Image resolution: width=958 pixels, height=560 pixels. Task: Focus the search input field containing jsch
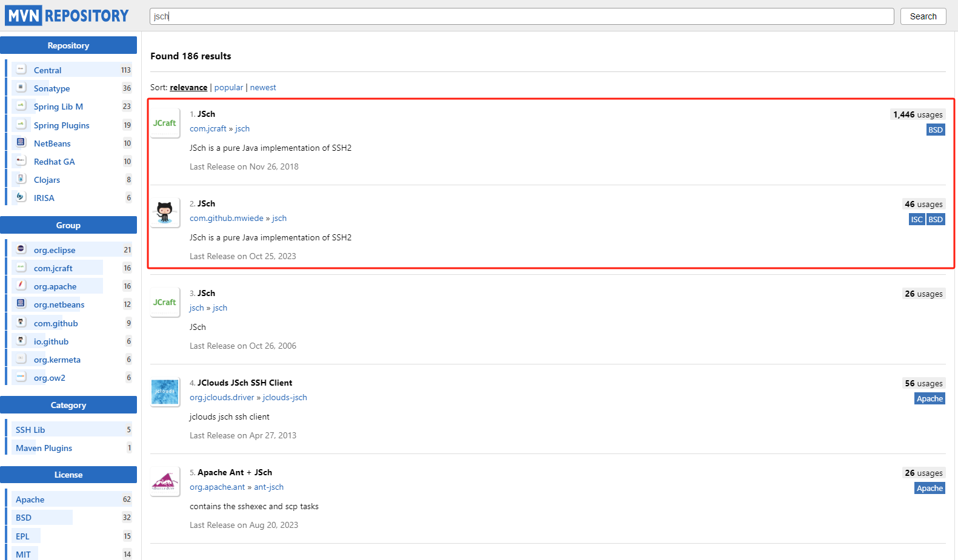(521, 16)
